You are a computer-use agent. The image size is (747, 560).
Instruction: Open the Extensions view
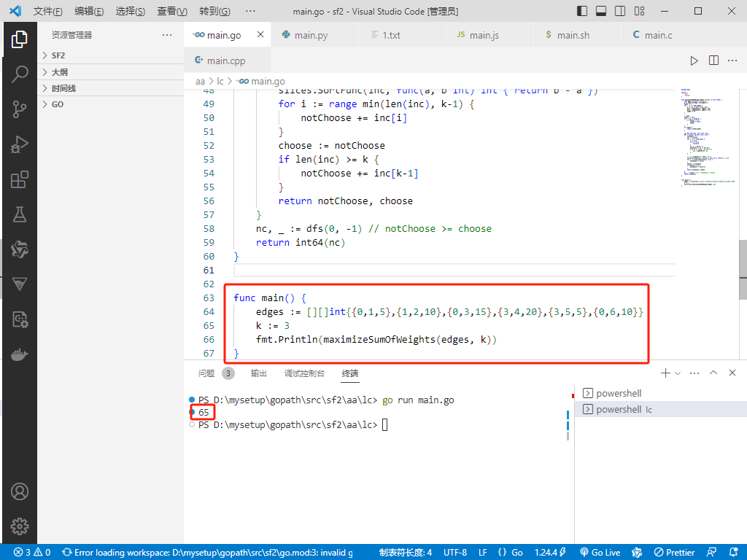click(x=20, y=179)
